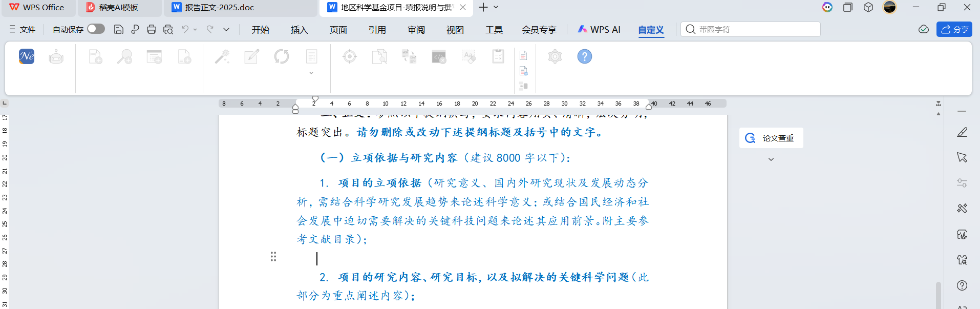Viewport: 980px width, 309px height.
Task: Click the ribbon search input field
Action: (751, 29)
